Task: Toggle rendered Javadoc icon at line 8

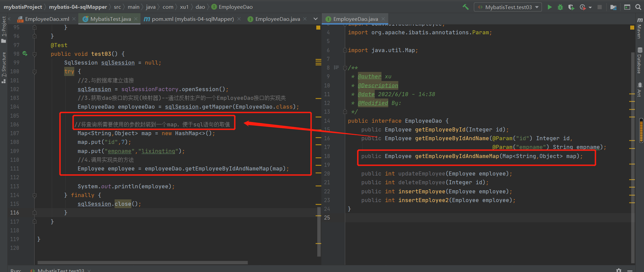Action: (x=336, y=68)
